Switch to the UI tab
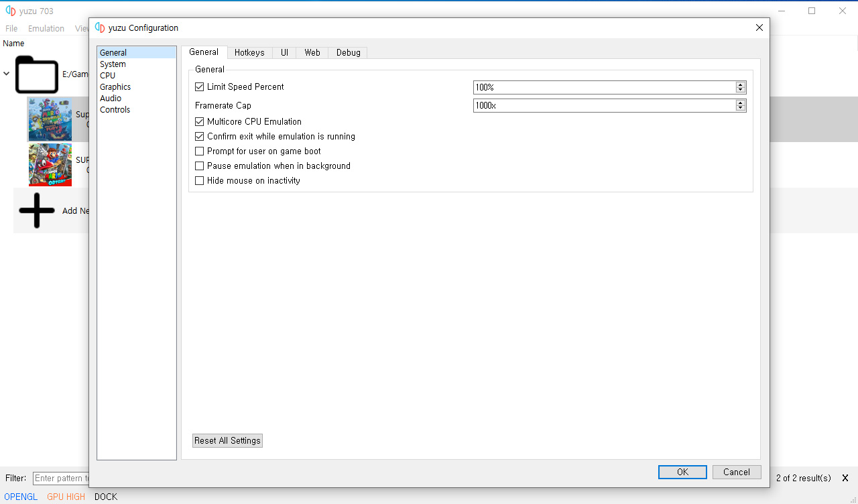The image size is (858, 504). click(x=284, y=52)
